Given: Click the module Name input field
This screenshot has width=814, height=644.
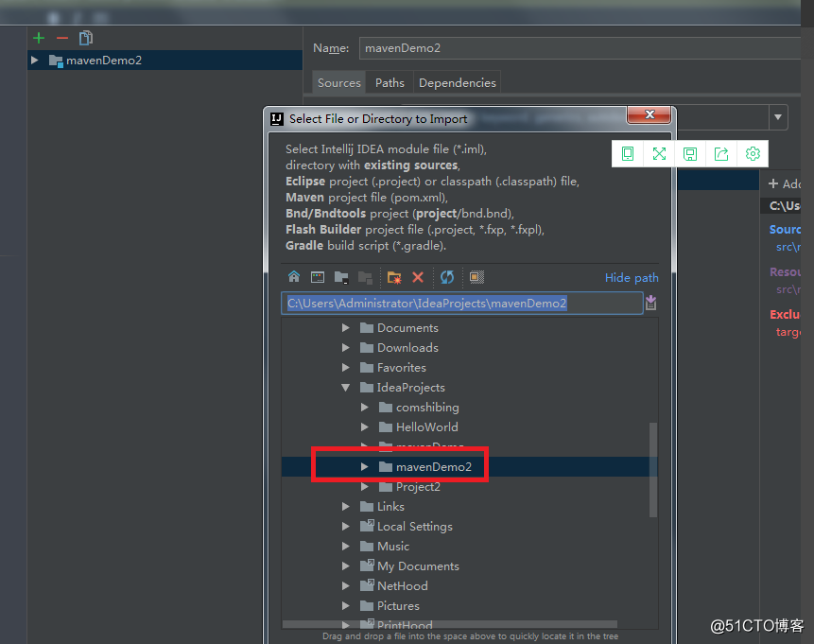Looking at the screenshot, I should 581,48.
